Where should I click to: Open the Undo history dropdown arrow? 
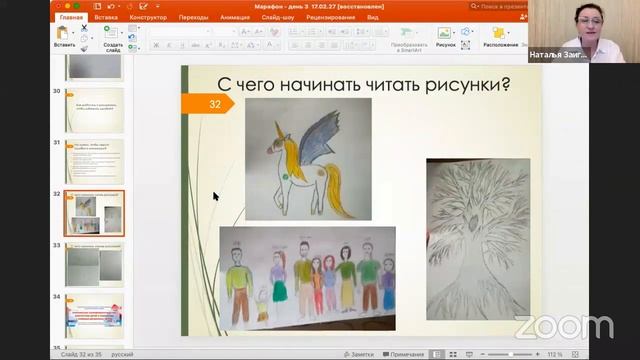click(118, 7)
